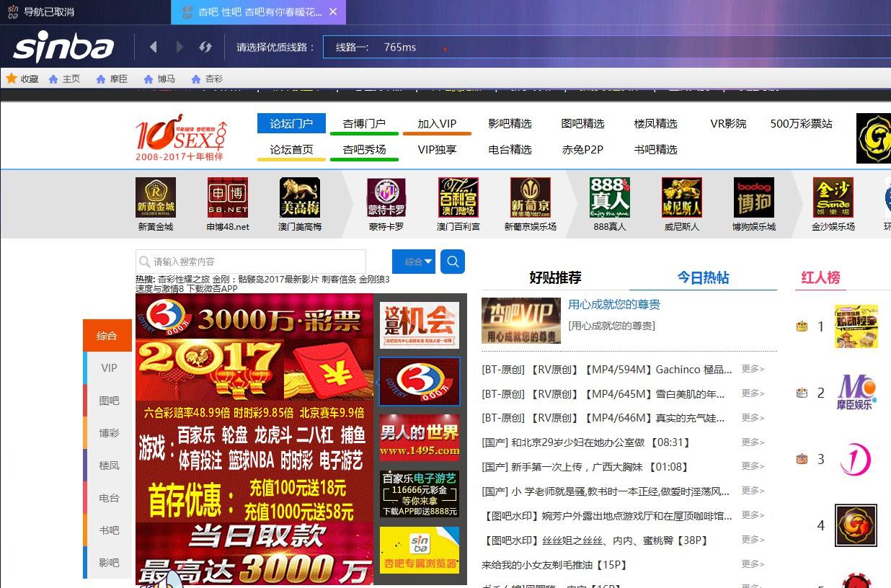Open the 加入VIP menu item

[x=438, y=123]
